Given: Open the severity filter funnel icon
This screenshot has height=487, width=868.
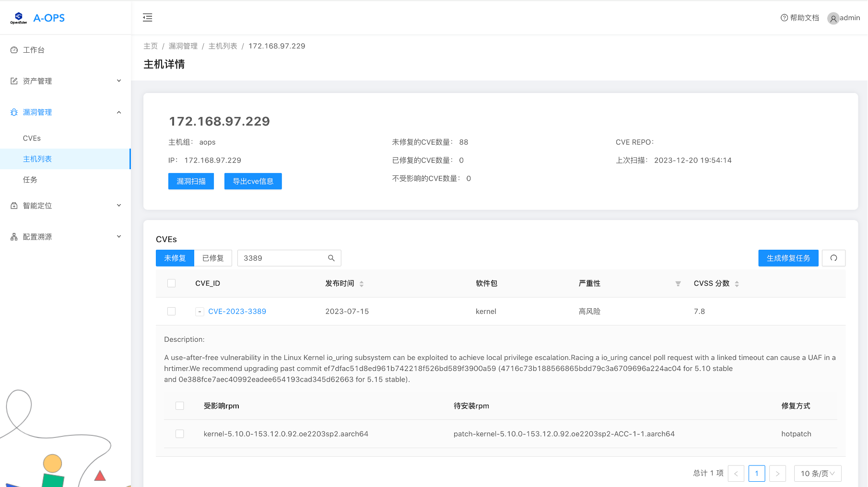Looking at the screenshot, I should (678, 284).
